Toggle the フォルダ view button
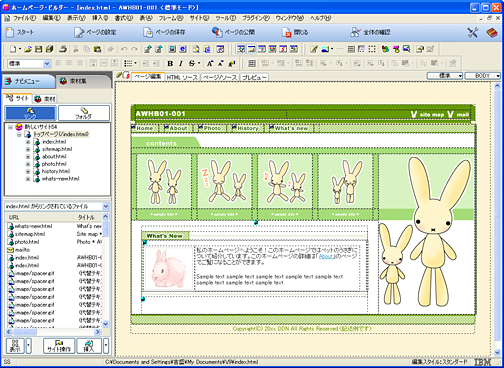 pyautogui.click(x=84, y=113)
